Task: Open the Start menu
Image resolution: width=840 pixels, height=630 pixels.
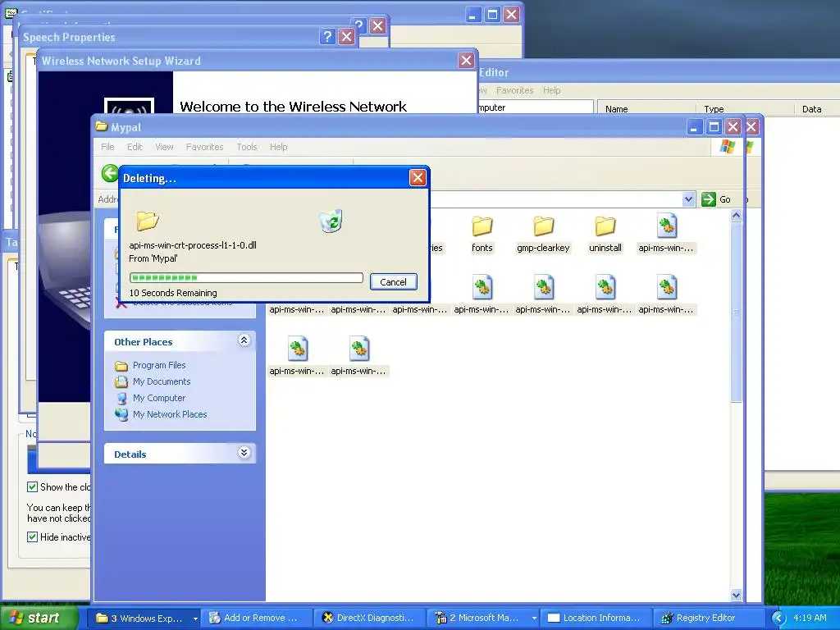Action: [x=39, y=618]
